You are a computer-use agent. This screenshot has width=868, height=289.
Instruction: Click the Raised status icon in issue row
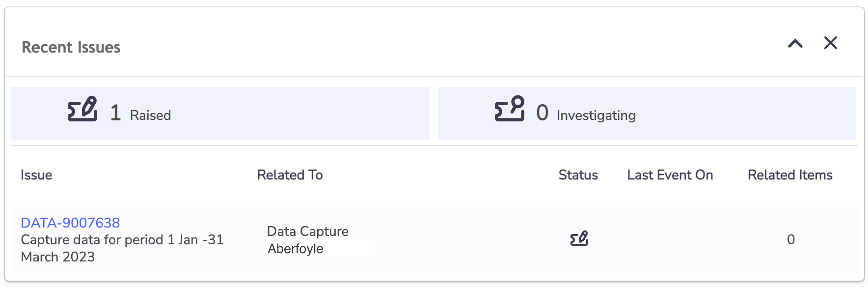[579, 239]
